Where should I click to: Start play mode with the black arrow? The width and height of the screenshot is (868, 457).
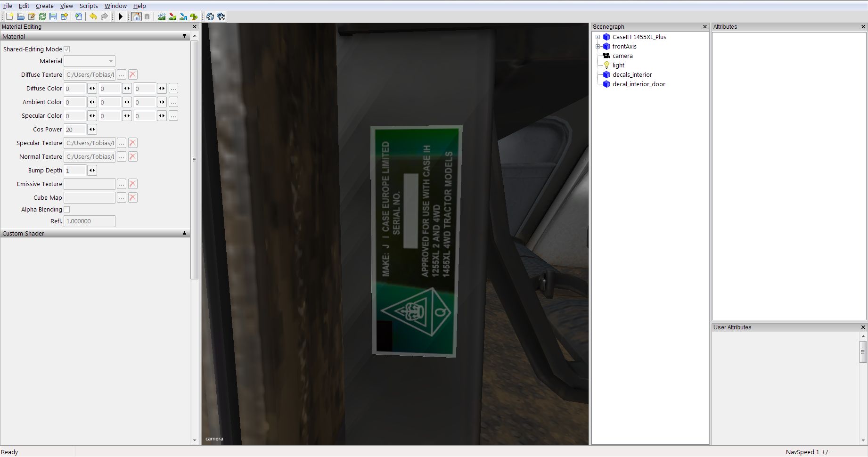121,16
